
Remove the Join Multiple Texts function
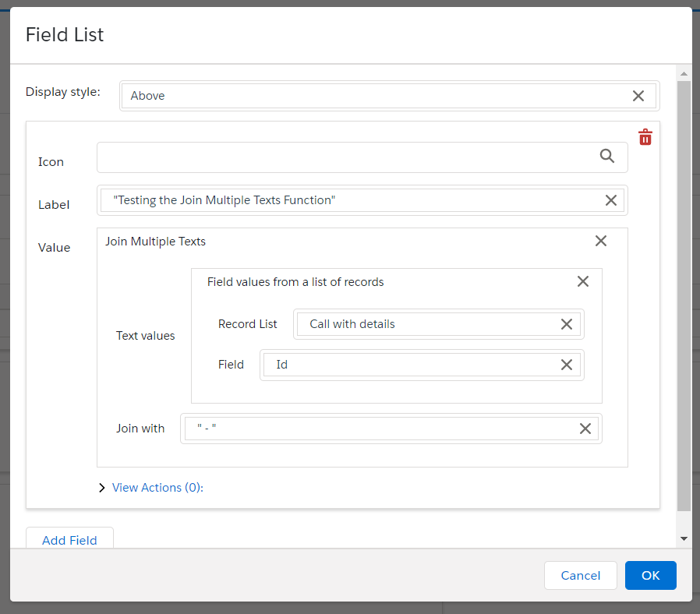[x=600, y=241]
